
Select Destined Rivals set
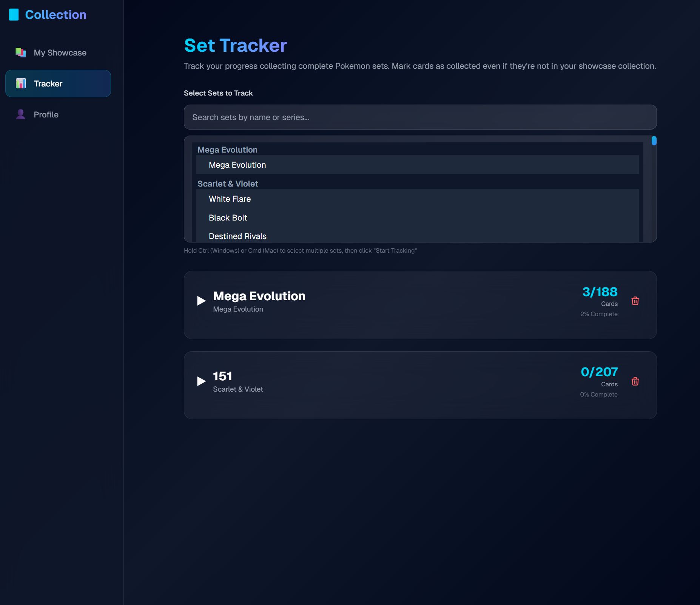point(237,236)
